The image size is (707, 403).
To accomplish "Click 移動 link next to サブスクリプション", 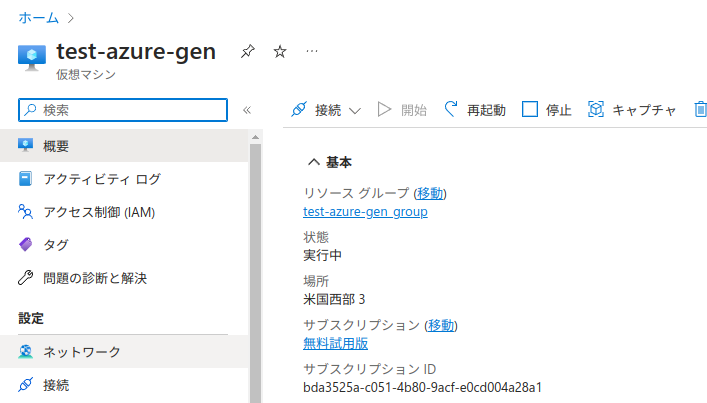I will [x=441, y=325].
